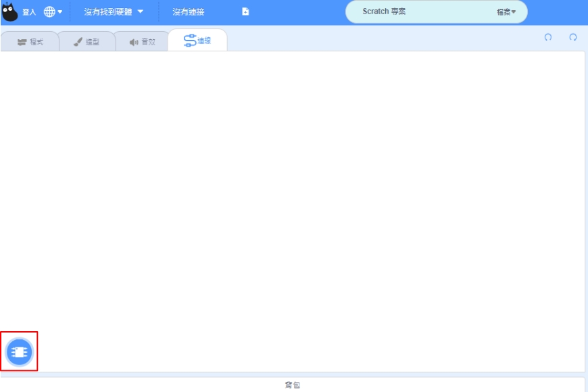Screen dimensions: 588x392
Task: Select the 連線 connection tab
Action: point(197,41)
